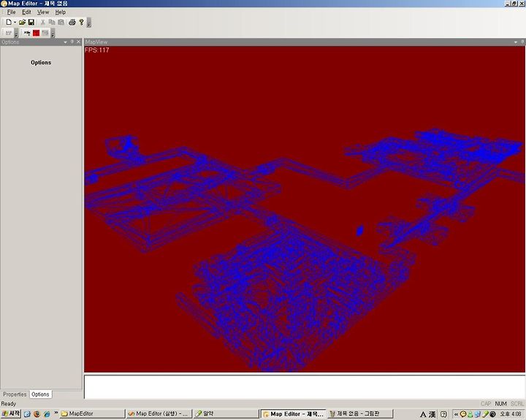Click the NUM indicator in the status bar
Viewport: 526px width, 420px height.
pyautogui.click(x=500, y=404)
